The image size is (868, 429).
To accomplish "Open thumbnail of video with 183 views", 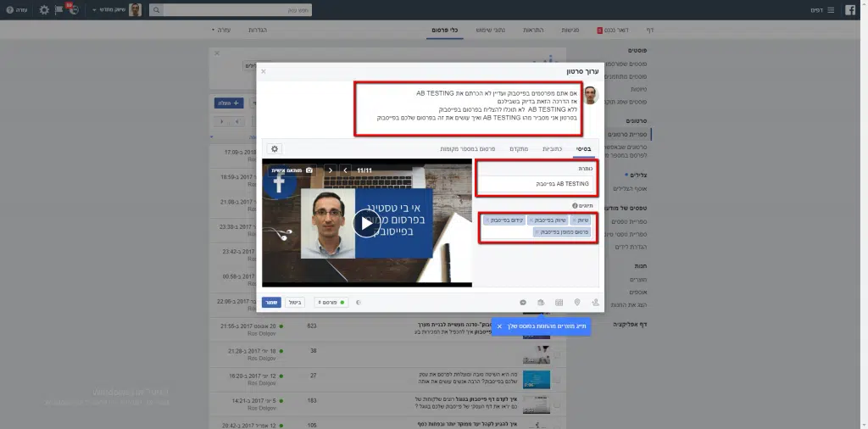I will pos(537,404).
